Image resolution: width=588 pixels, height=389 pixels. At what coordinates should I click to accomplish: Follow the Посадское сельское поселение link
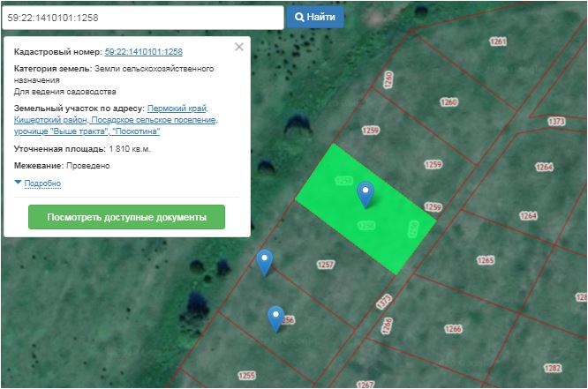click(154, 119)
